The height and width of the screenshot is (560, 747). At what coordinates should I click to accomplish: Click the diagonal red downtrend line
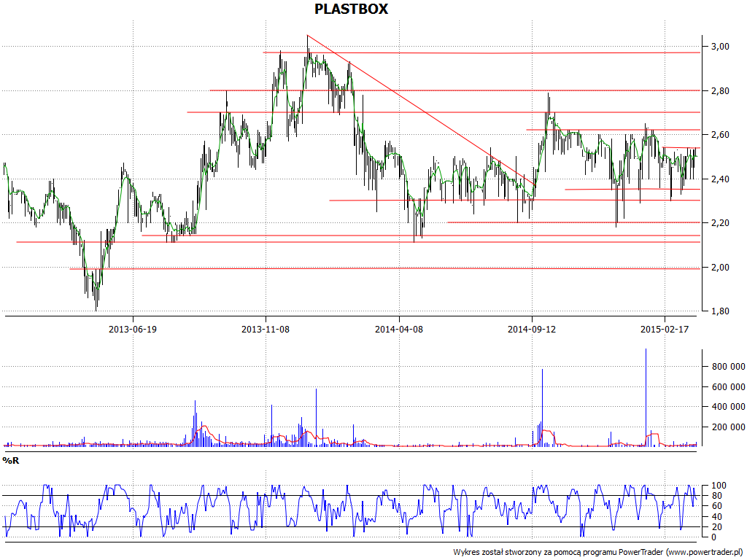421,111
